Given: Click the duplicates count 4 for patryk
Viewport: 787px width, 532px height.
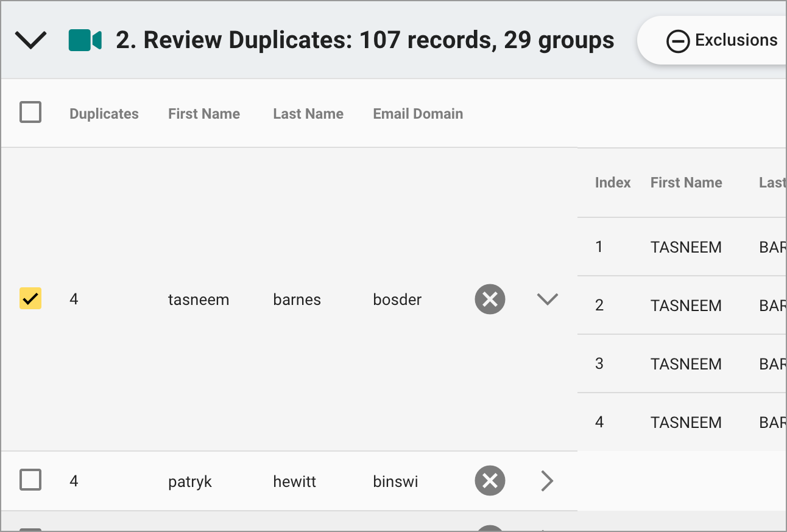Looking at the screenshot, I should click(x=74, y=481).
